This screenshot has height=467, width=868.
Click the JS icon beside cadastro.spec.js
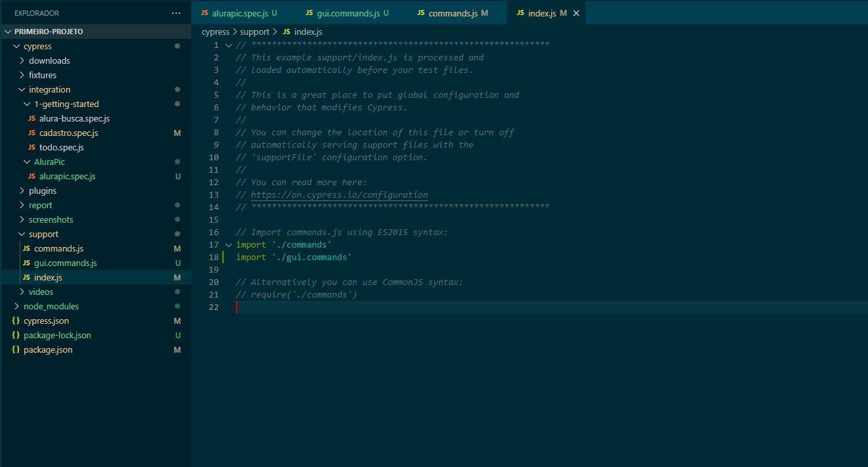click(32, 133)
